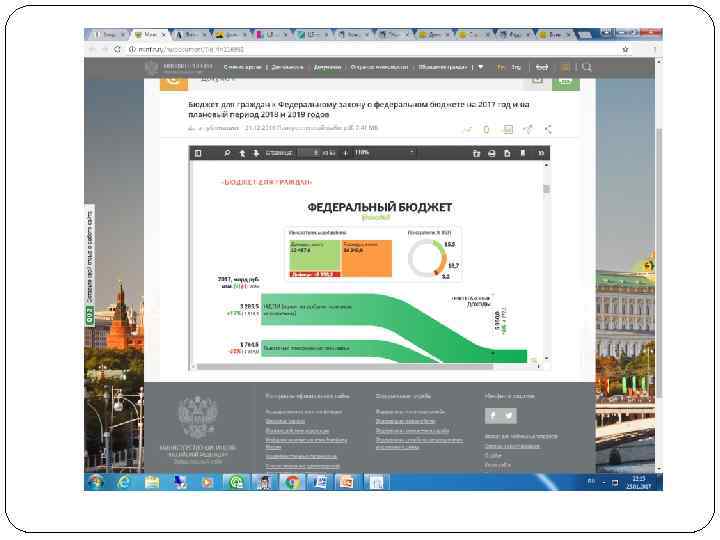
Task: Select the active Минф browser tab
Action: tap(150, 34)
